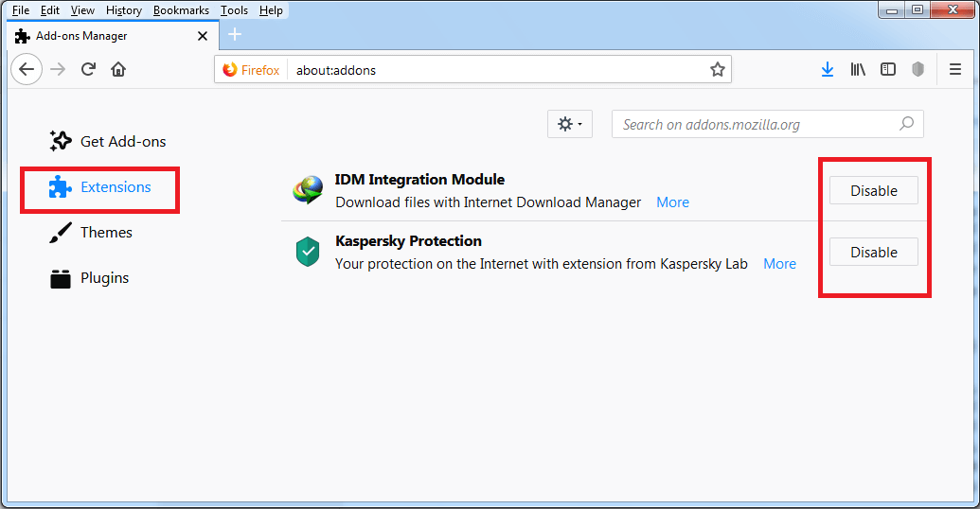Open the Edit menu
The image size is (980, 509).
50,10
